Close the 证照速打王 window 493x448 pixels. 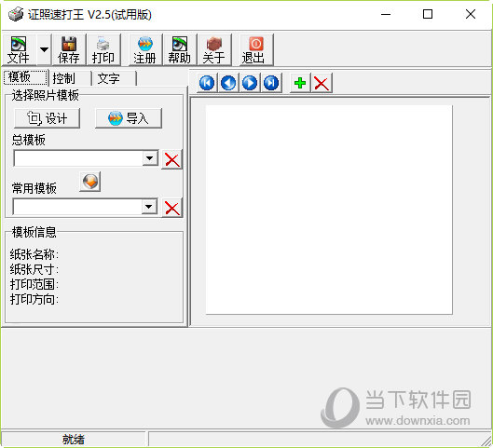tap(471, 14)
